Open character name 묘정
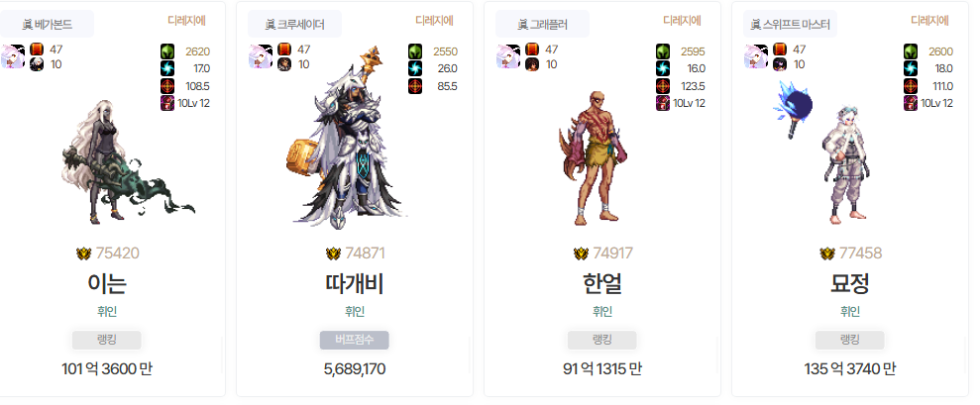980x405 pixels. [850, 284]
